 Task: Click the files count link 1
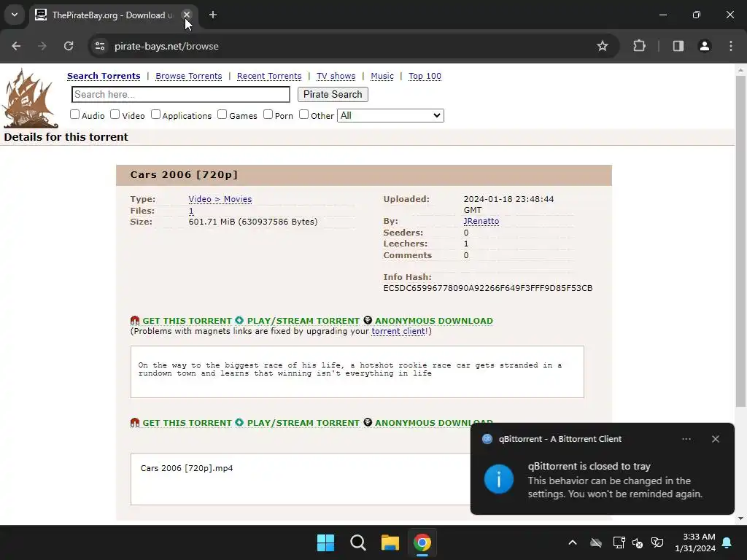[191, 211]
